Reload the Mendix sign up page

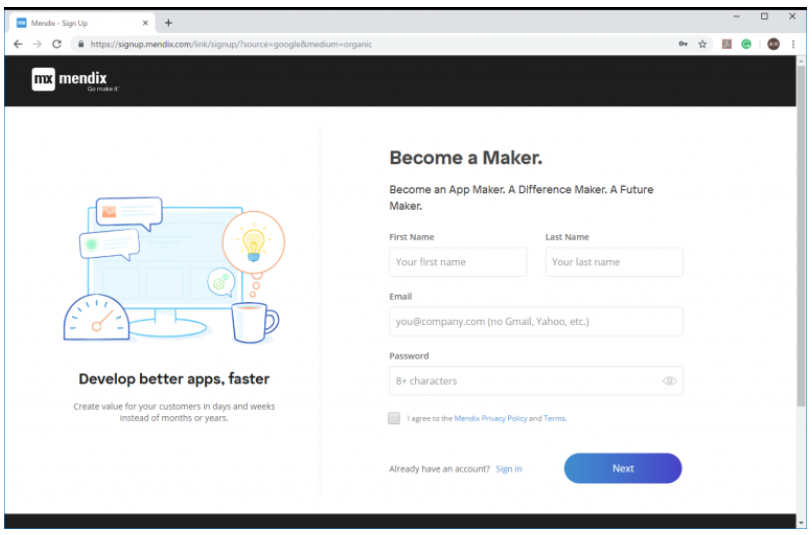coord(57,45)
